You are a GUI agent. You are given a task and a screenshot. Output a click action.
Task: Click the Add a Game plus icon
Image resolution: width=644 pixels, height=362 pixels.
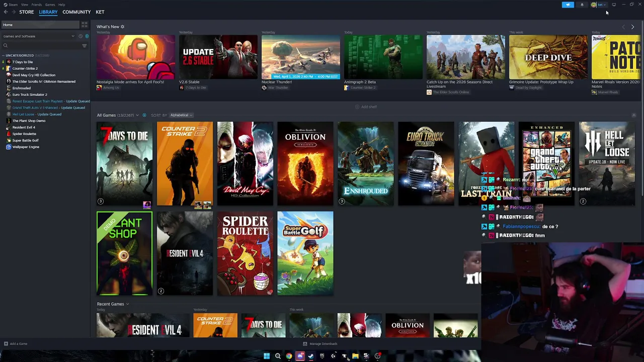[6, 344]
